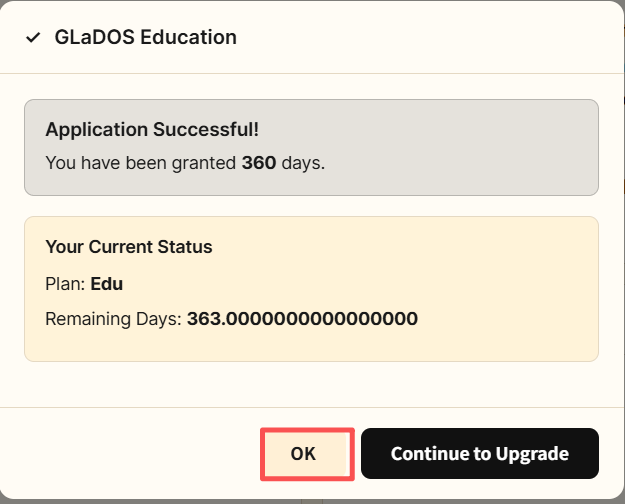Image resolution: width=625 pixels, height=504 pixels.
Task: Click the word days after 360
Action: tap(303, 162)
